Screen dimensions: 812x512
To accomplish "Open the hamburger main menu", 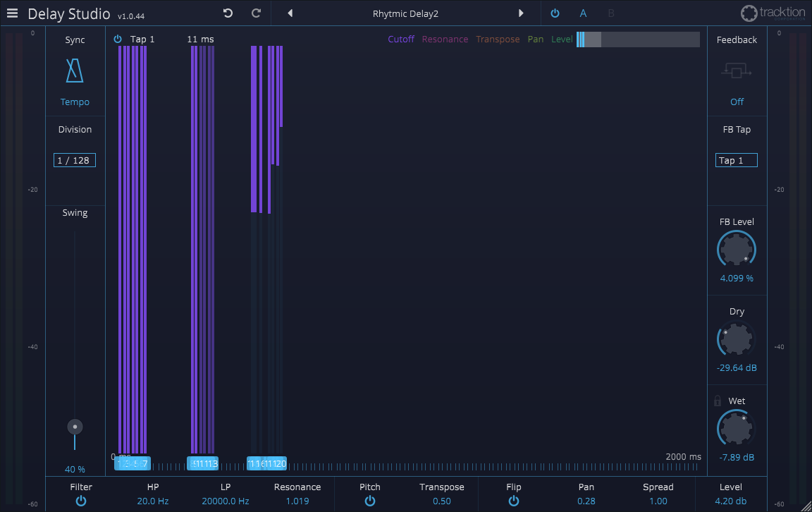I will coord(13,13).
